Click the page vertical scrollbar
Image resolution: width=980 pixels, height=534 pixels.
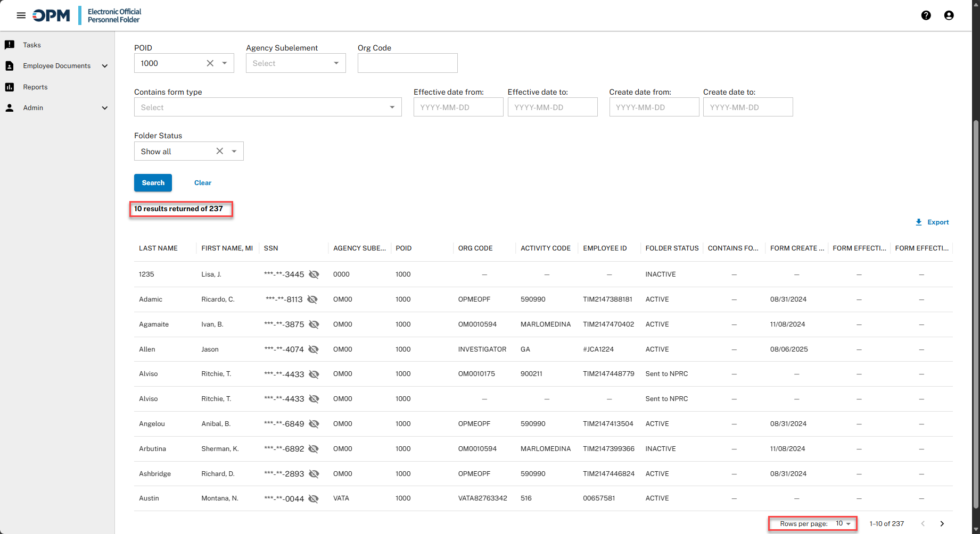tap(976, 314)
